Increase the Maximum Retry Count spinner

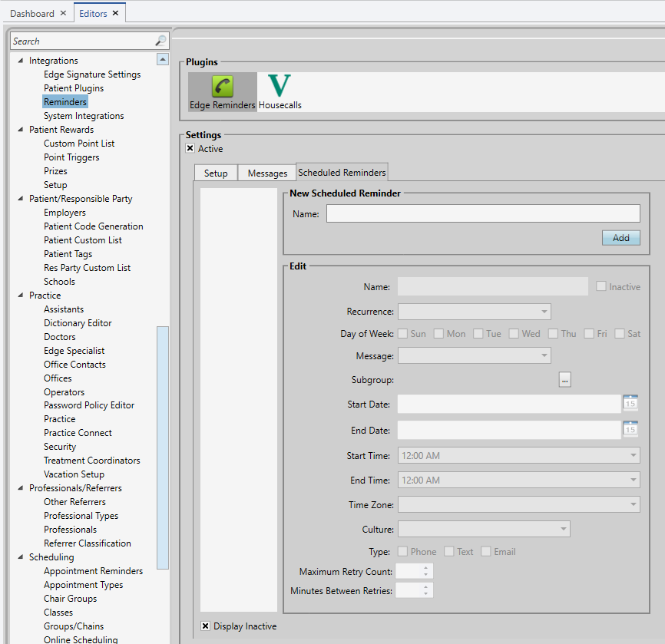pos(425,568)
